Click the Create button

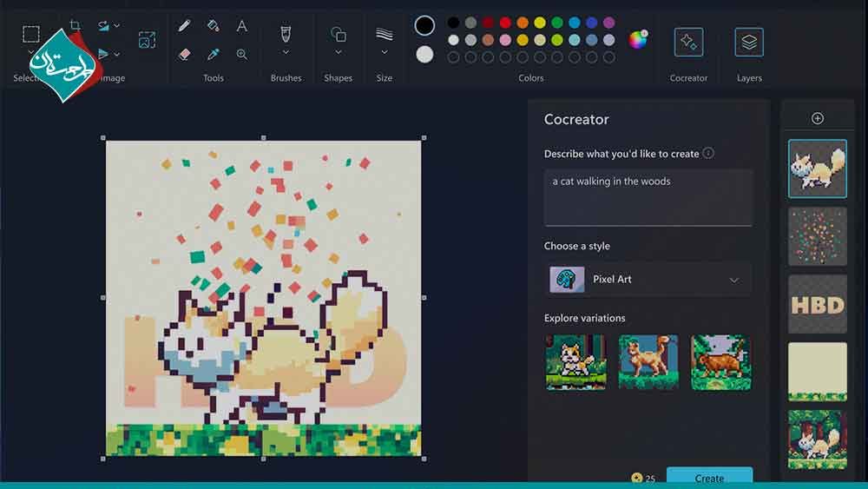(709, 477)
